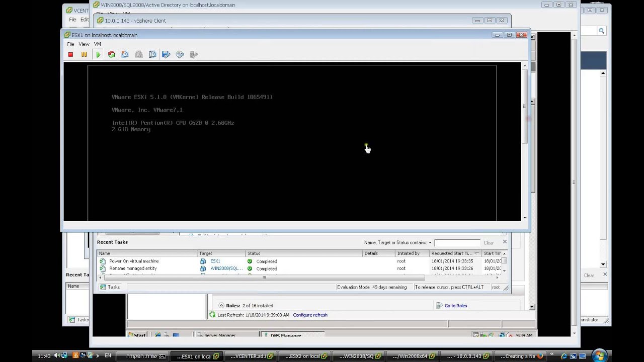The image size is (644, 362).
Task: Click the Target column header
Action: (x=221, y=253)
